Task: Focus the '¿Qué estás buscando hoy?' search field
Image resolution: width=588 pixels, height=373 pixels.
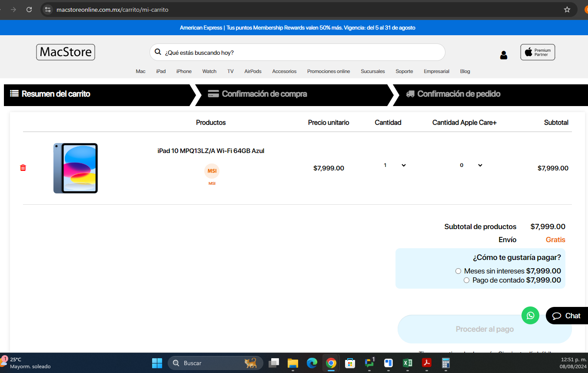Action: pyautogui.click(x=297, y=52)
